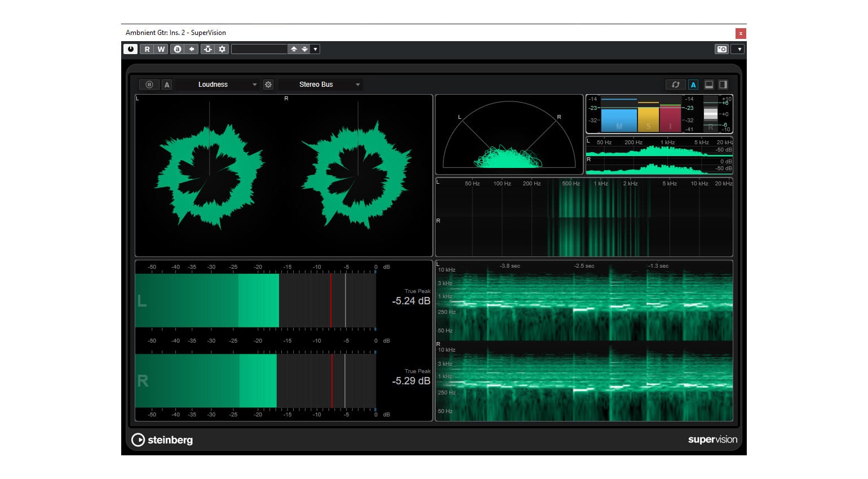868x479 pixels.
Task: Open plug-in gear settings in top toolbar
Action: pyautogui.click(x=222, y=49)
